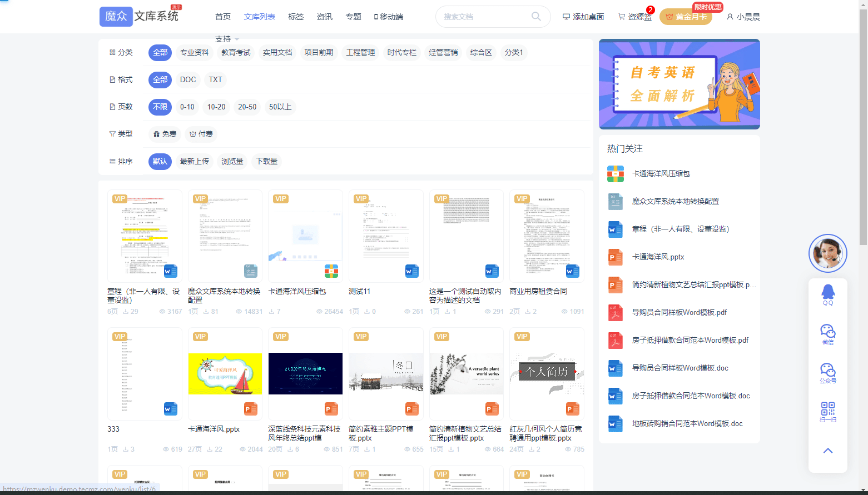Collapse the contact sidebar via chevron
Screen dimensions: 868x495
(x=827, y=451)
